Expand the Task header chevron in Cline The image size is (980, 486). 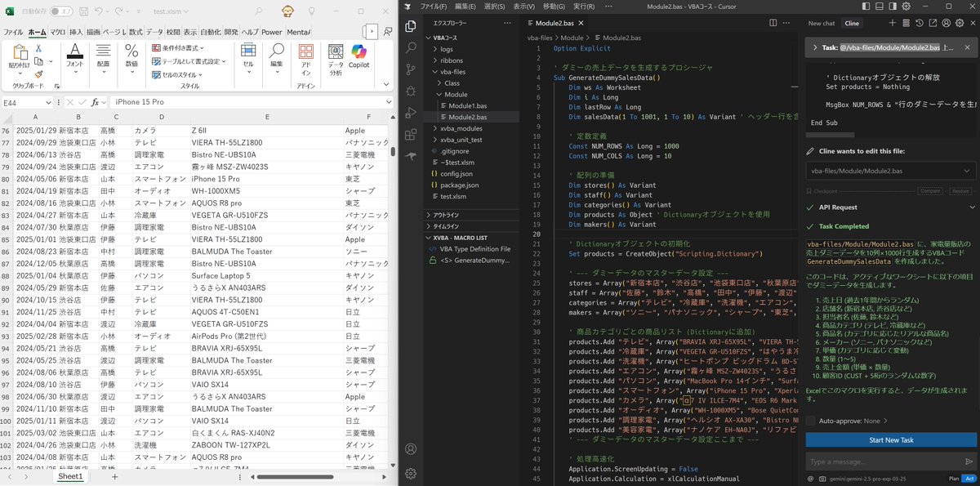[814, 48]
